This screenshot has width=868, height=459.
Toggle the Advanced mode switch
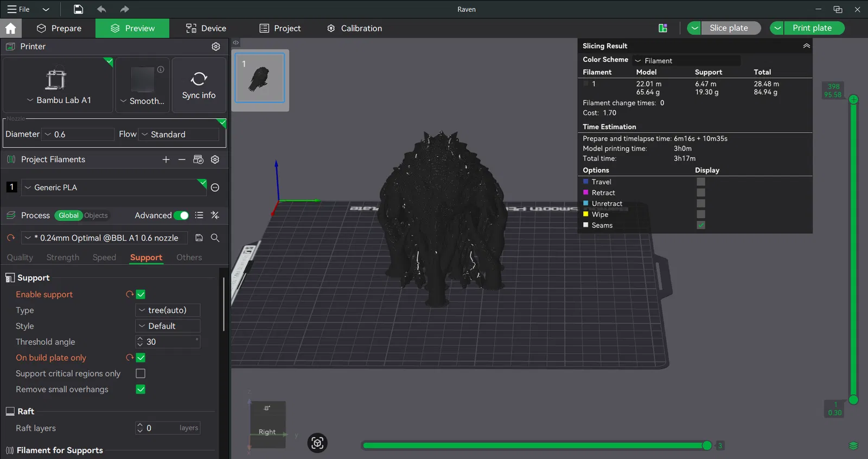[181, 216]
